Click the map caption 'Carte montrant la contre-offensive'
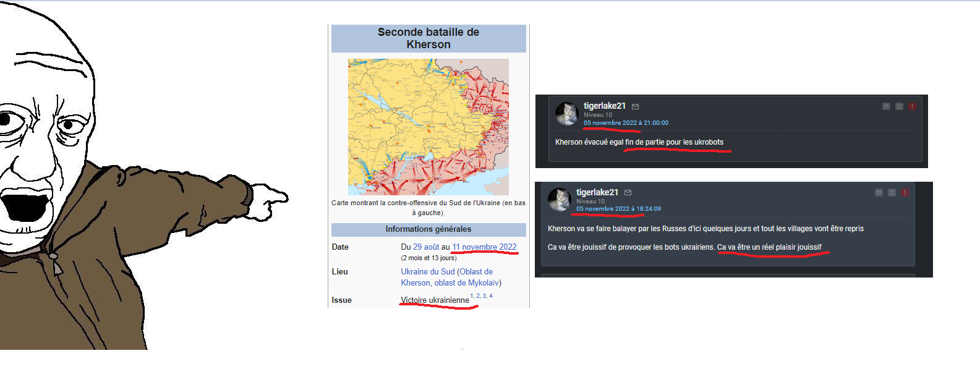Screen dimensions: 980x369 point(428,208)
